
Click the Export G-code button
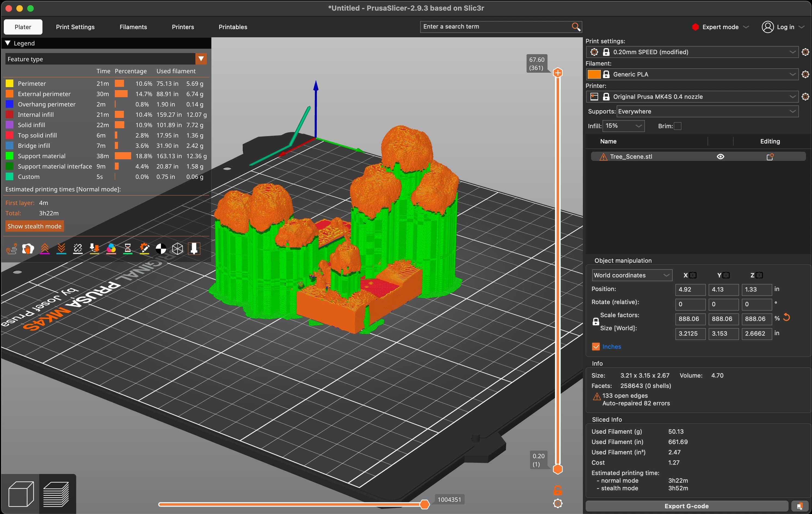click(x=686, y=506)
